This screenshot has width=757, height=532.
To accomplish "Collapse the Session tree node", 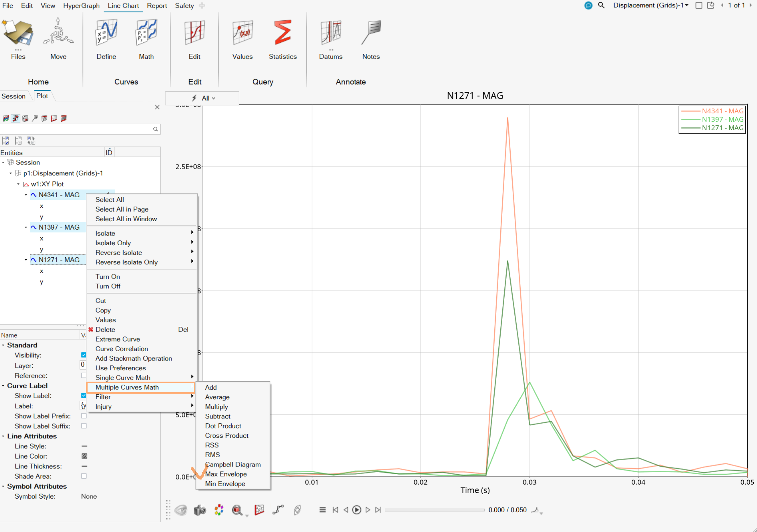I will (x=3, y=162).
